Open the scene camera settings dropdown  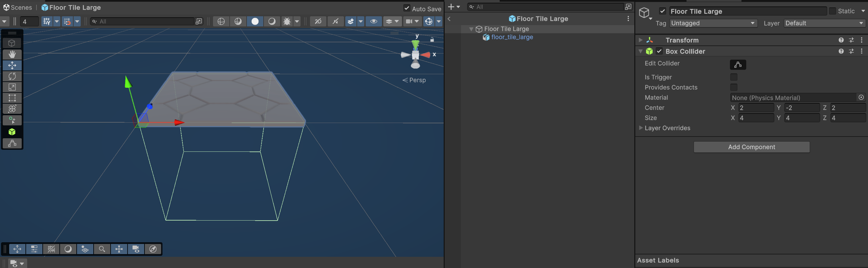pyautogui.click(x=412, y=21)
